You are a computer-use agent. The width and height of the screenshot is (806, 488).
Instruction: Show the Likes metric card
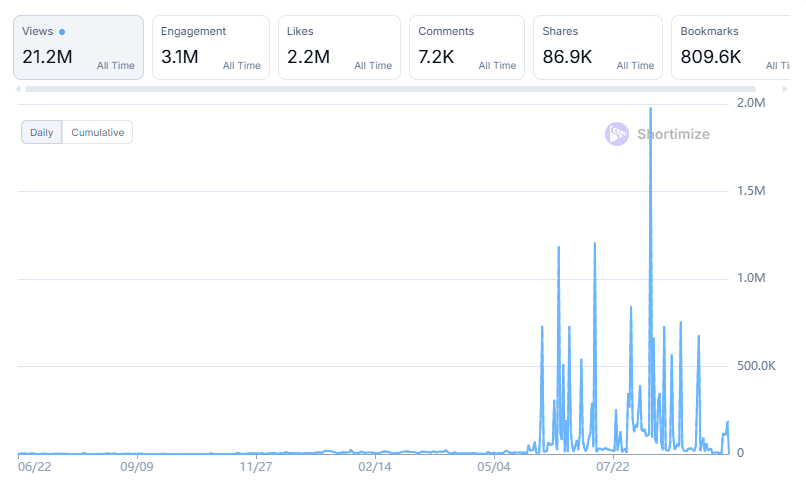click(339, 47)
